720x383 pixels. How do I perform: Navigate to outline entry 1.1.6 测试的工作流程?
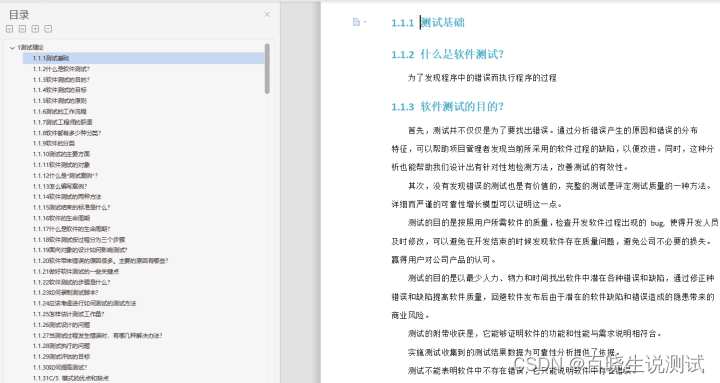pos(60,112)
